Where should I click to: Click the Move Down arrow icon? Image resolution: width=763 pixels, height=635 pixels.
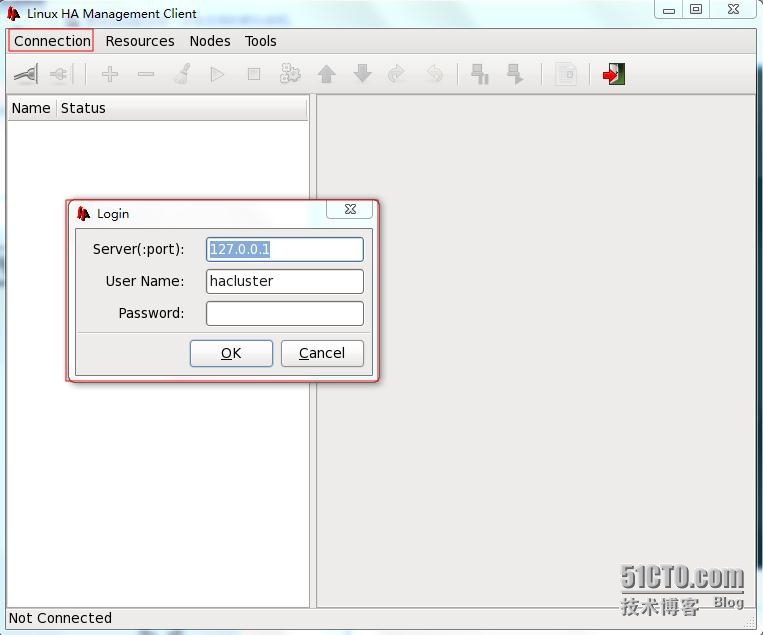pyautogui.click(x=363, y=74)
